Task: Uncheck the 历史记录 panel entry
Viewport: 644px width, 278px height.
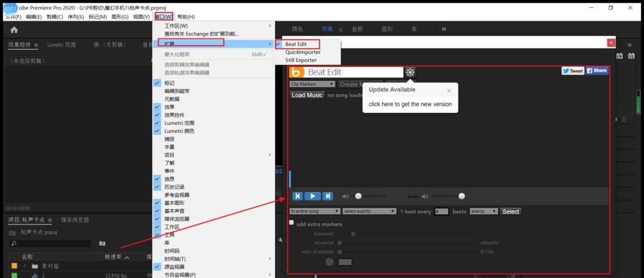Action: (x=157, y=187)
